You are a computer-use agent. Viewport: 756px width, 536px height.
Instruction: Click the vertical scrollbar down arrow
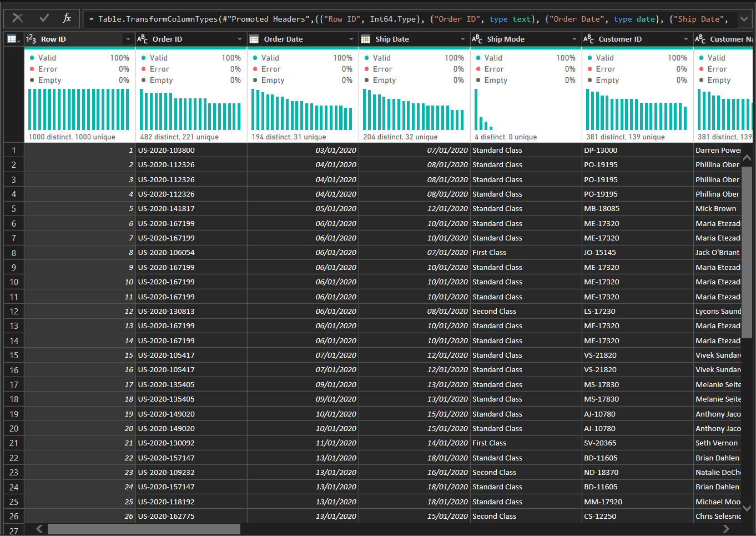coord(747,508)
